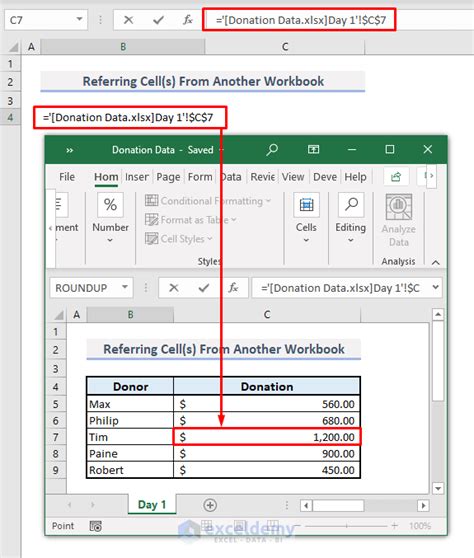474x558 pixels.
Task: Collapse the ribbon with the caret
Action: tap(436, 263)
